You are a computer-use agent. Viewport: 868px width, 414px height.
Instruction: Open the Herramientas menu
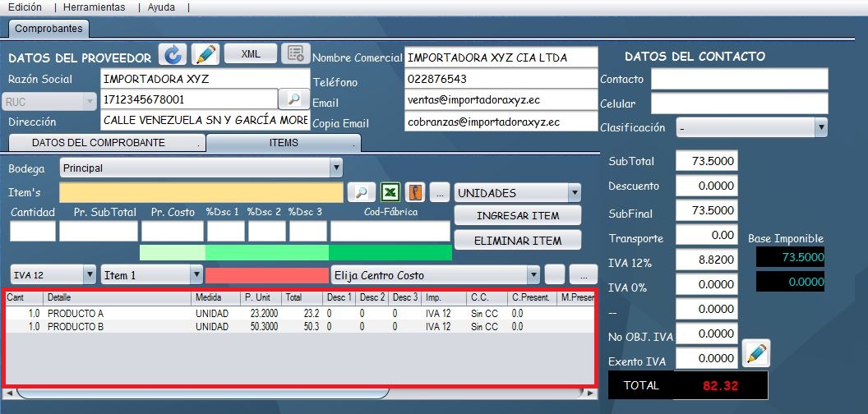point(95,7)
